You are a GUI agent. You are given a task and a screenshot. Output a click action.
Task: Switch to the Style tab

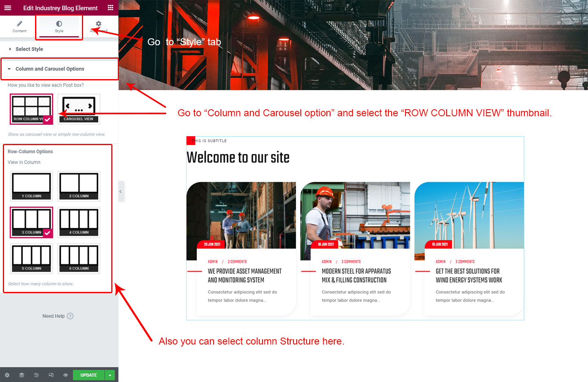coord(59,27)
